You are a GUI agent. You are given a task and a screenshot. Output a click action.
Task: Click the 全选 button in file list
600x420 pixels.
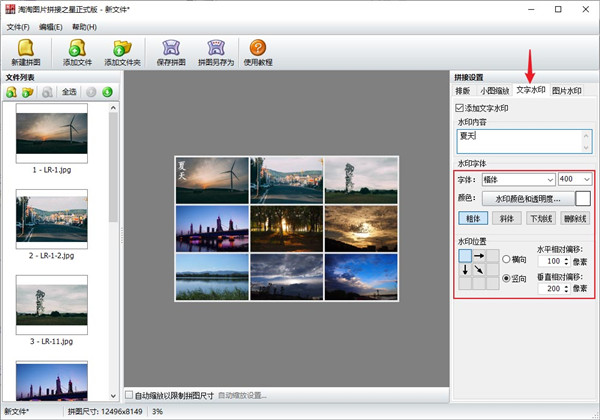69,92
